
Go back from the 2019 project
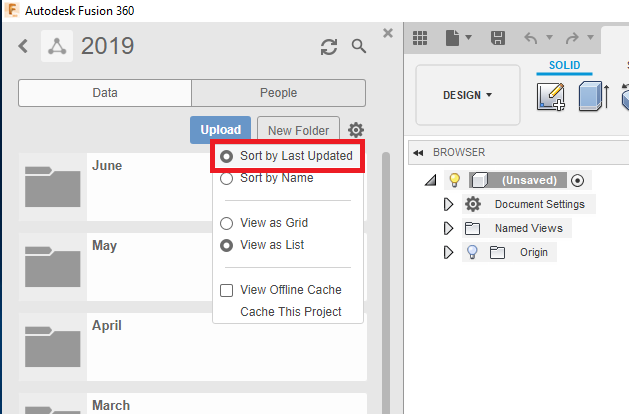click(x=24, y=46)
